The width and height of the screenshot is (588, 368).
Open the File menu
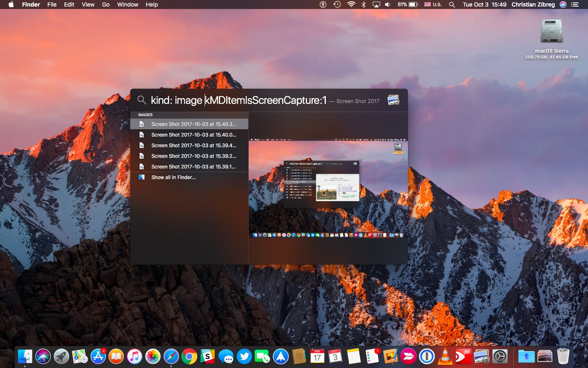[x=52, y=4]
